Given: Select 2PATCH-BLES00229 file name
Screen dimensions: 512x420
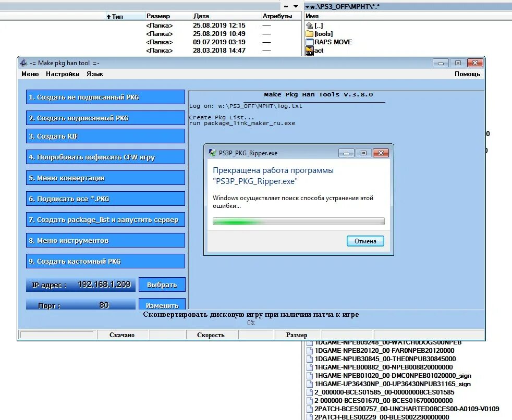Looking at the screenshot, I should 382,417.
